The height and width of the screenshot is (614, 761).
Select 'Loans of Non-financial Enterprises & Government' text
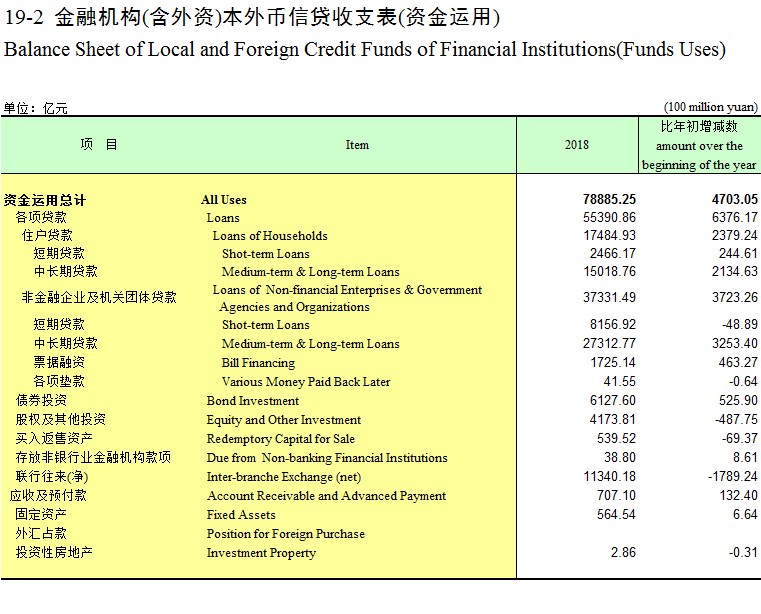pos(347,290)
